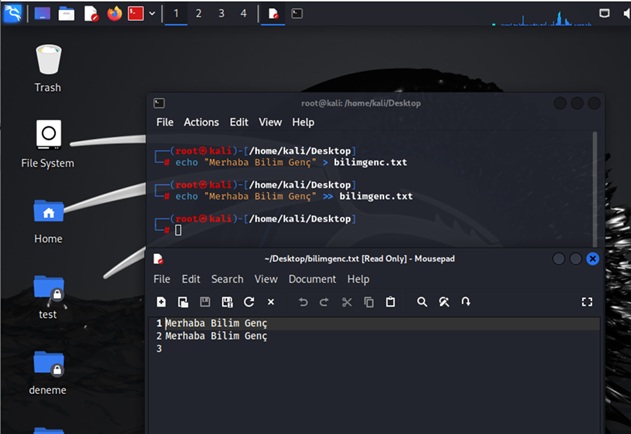Viewport: 631px width, 434px height.
Task: Open the file manager from the top panel
Action: (x=66, y=14)
